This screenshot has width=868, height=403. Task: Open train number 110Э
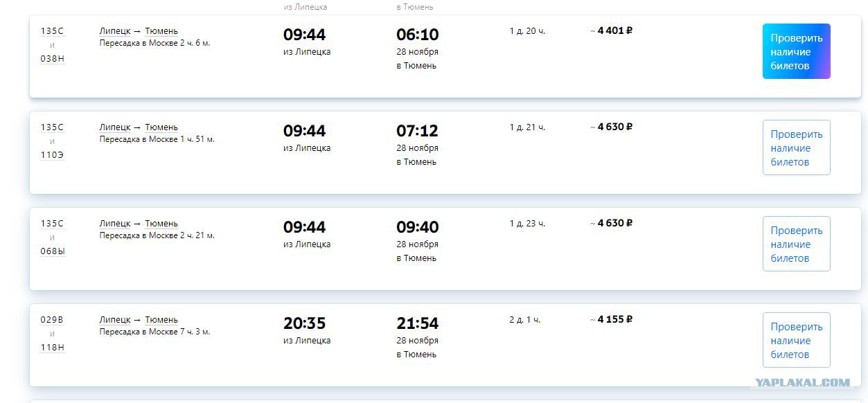(x=52, y=155)
